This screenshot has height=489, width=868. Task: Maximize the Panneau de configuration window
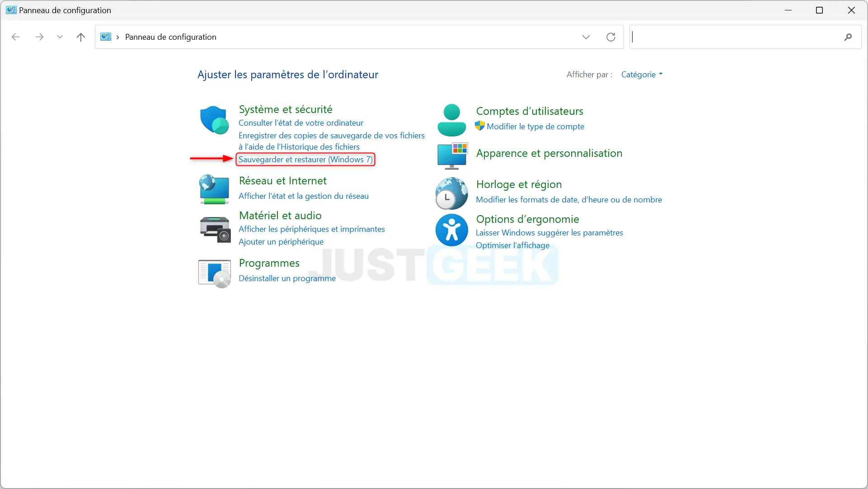pos(819,10)
